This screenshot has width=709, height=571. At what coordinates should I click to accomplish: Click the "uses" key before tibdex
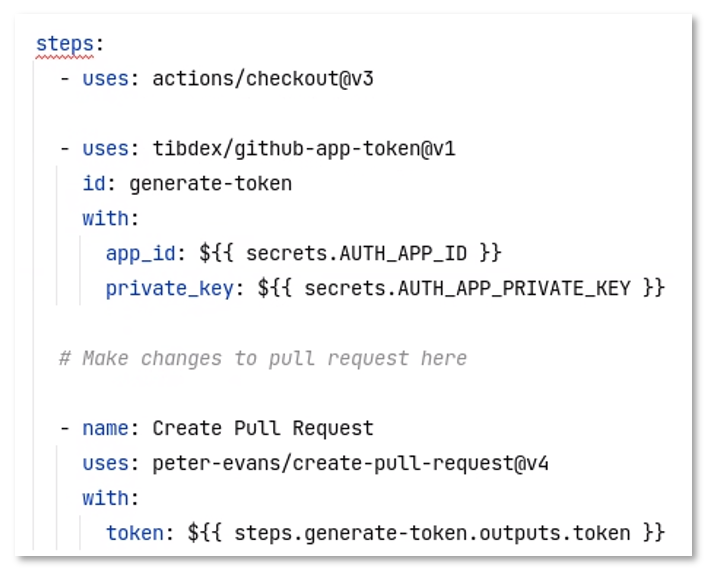coord(105,149)
